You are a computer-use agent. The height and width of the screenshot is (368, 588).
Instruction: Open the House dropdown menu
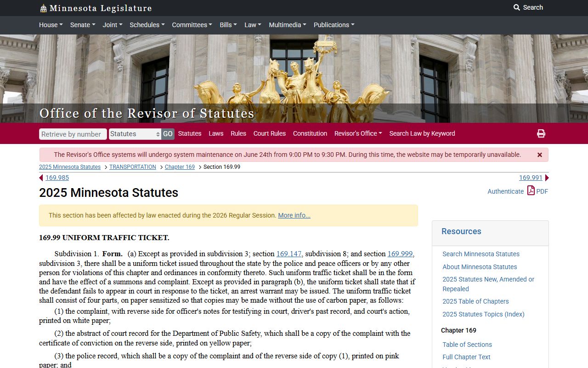point(51,25)
